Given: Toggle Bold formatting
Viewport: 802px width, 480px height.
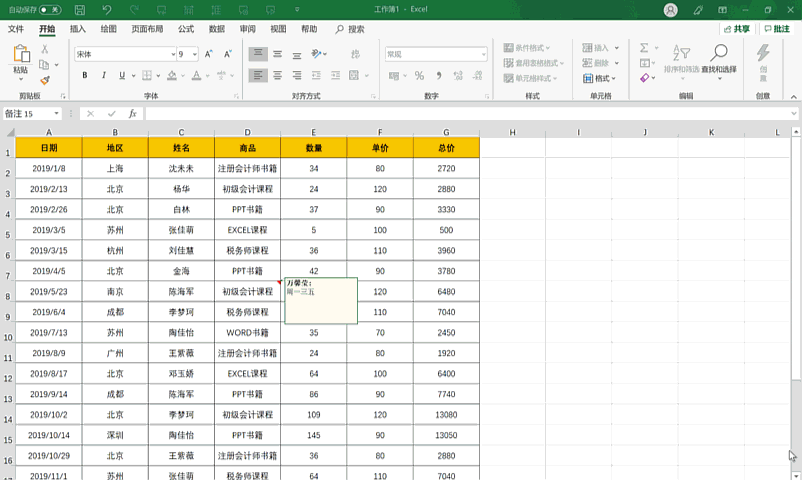Looking at the screenshot, I should click(x=85, y=75).
